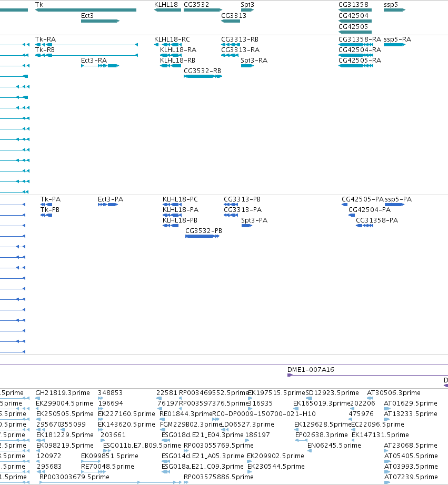This screenshot has width=448, height=485.
Task: Click the ssp5-PA protein feature
Action: point(395,205)
